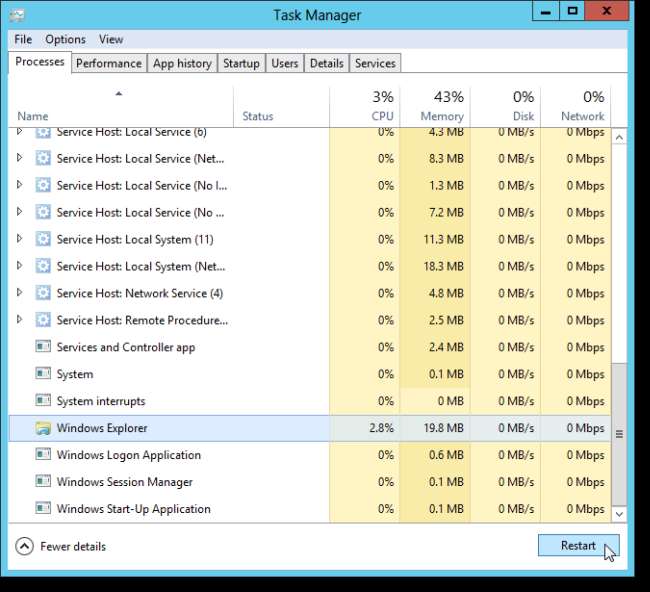Click the Windows Explorer folder icon

(43, 428)
